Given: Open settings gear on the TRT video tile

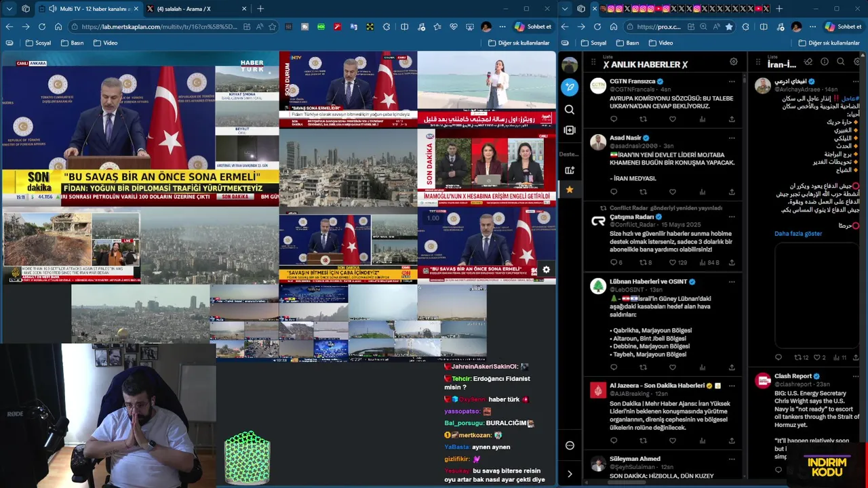Looking at the screenshot, I should (546, 270).
